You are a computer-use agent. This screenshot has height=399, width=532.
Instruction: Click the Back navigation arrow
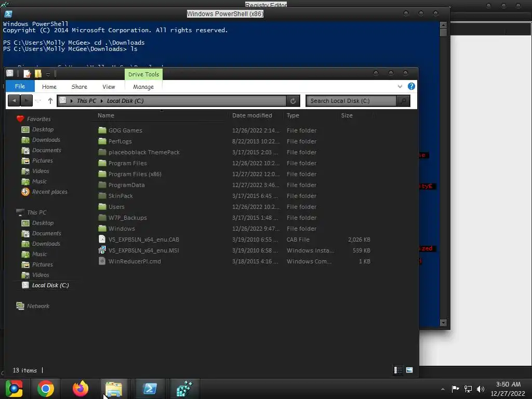click(x=14, y=101)
